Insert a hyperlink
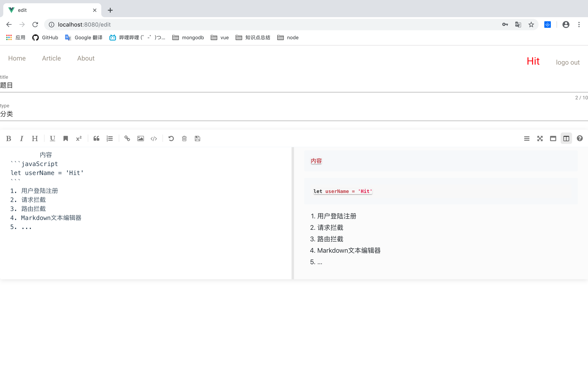The image size is (588, 368). pos(127,138)
